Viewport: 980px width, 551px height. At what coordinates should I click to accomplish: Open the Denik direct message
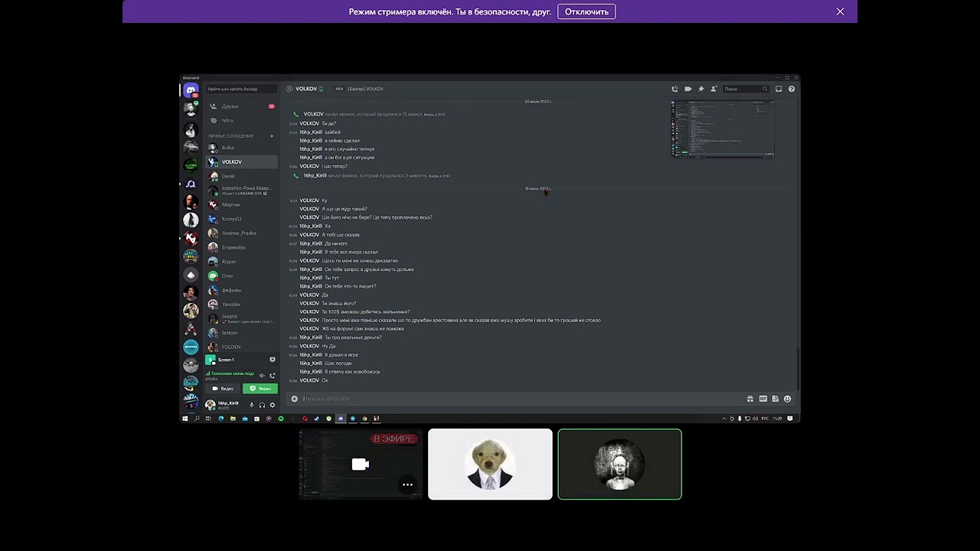(x=241, y=176)
